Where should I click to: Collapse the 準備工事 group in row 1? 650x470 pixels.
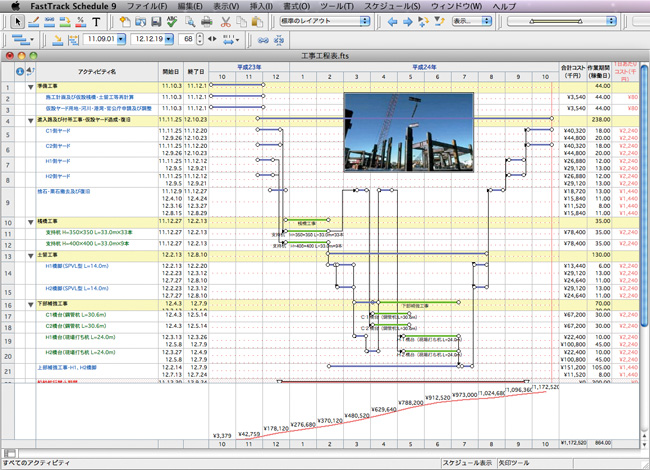click(30, 87)
